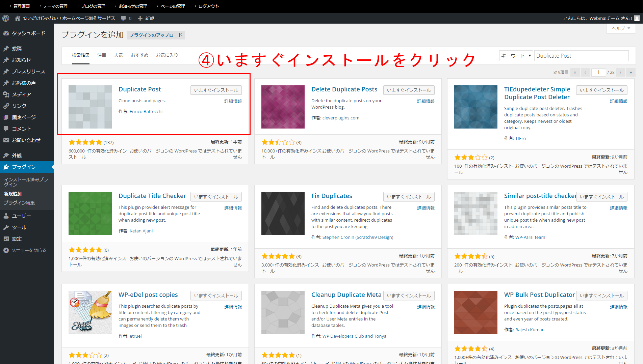Click the WordPress logo icon

(6, 18)
